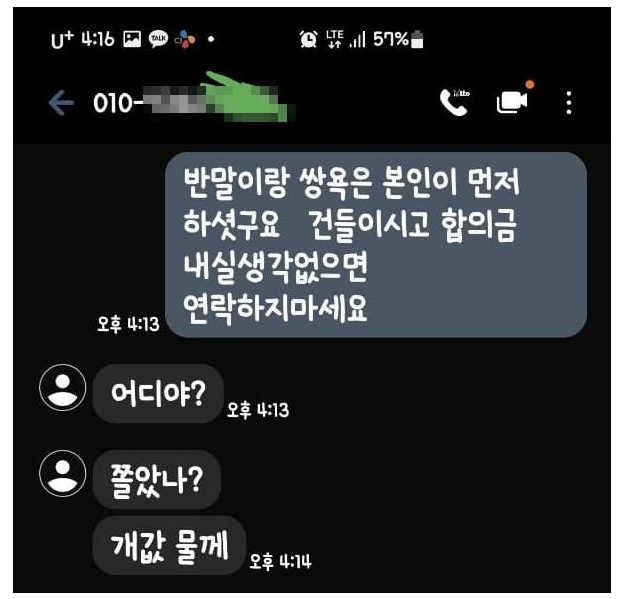This screenshot has height=599, width=622.
Task: Tap the KakaoTalk notification icon in status bar
Action: coord(158,39)
